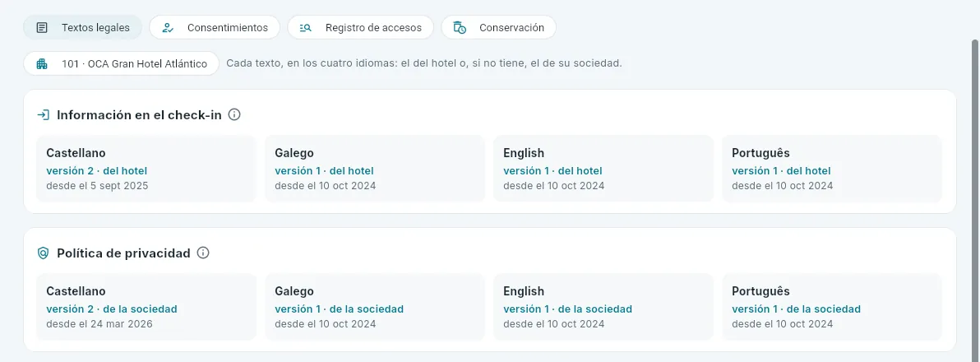
Task: Open the privacy Português de la sociedad card
Action: [x=832, y=307]
